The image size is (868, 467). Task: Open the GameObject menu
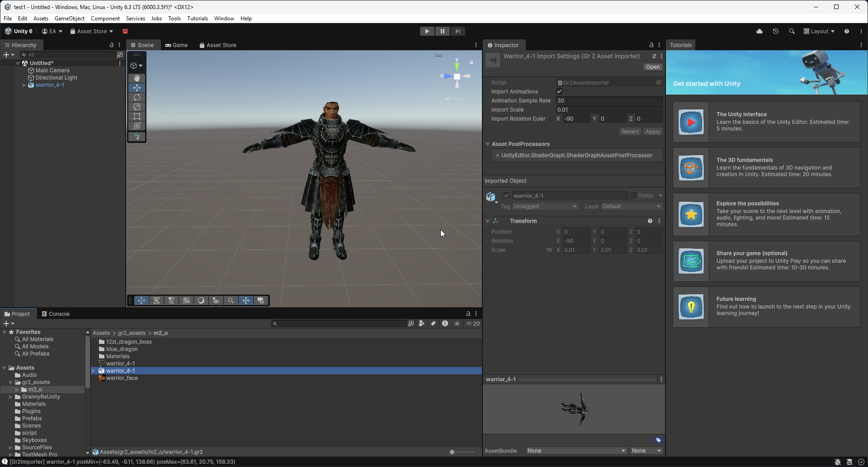point(70,19)
